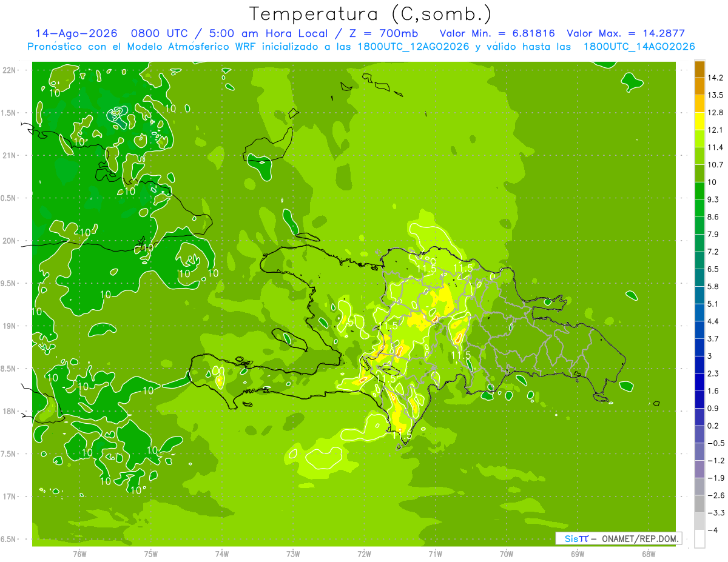Click the "12.1" color scale label
This screenshot has width=728, height=562.
[x=714, y=130]
